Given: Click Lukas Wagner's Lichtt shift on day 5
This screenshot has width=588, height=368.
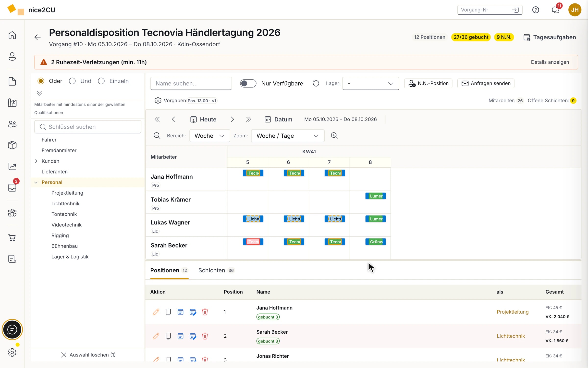Looking at the screenshot, I should click(x=253, y=219).
